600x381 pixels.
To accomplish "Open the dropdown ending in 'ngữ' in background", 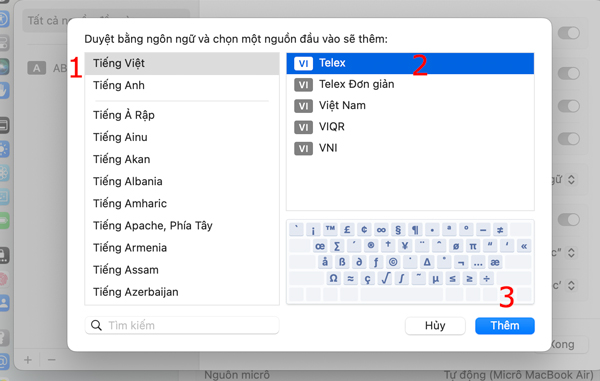I will (x=571, y=179).
